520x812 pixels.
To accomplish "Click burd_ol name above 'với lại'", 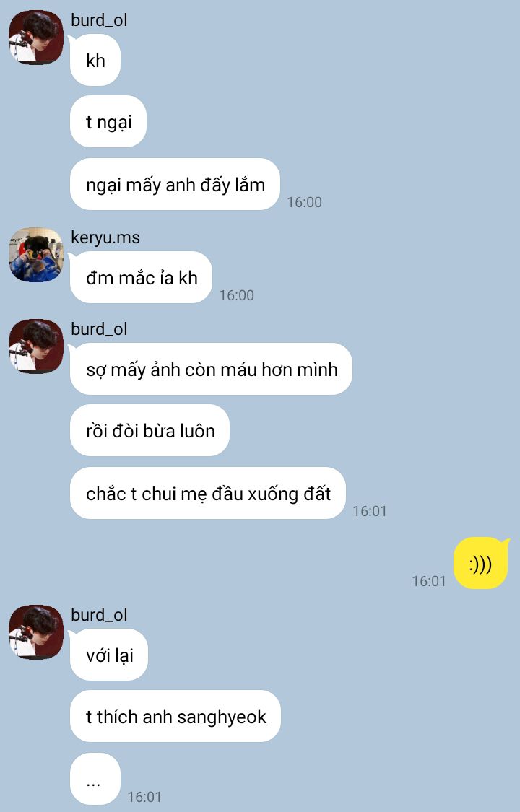I will click(x=99, y=615).
